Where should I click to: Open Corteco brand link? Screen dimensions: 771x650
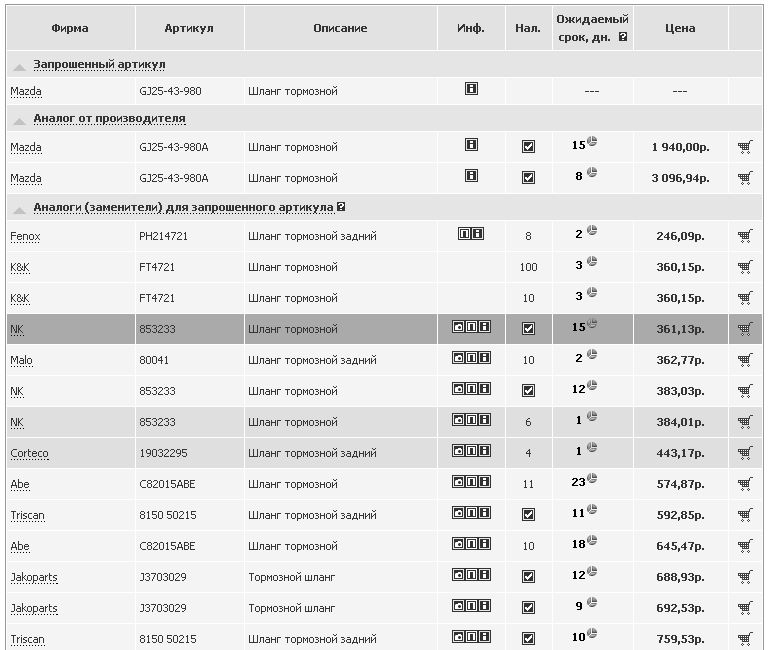click(30, 453)
